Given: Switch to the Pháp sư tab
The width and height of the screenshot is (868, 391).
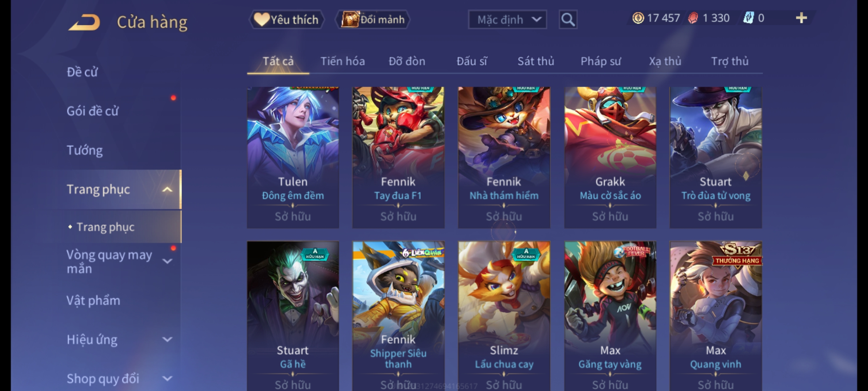Looking at the screenshot, I should click(x=601, y=61).
